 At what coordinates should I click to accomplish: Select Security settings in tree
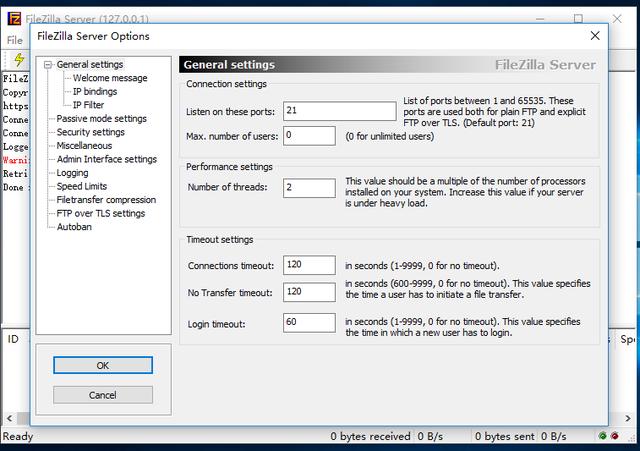pos(91,132)
